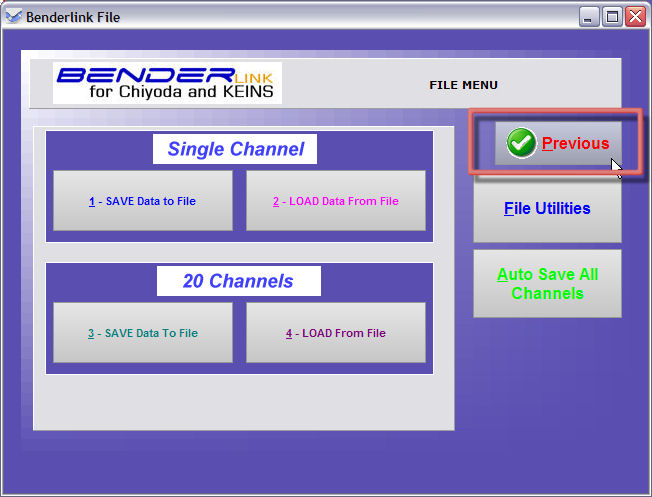This screenshot has width=652, height=497.
Task: Close the Benderlink File window
Action: click(634, 15)
